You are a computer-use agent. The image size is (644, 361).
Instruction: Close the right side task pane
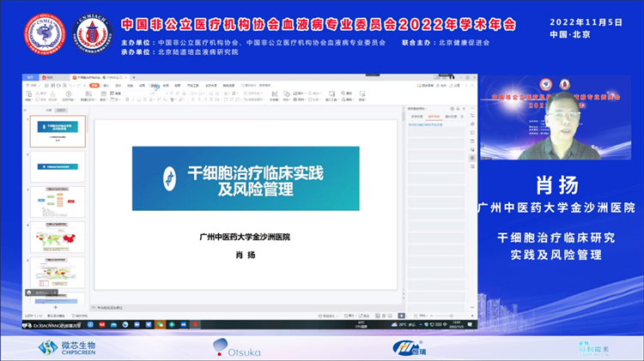point(465,110)
